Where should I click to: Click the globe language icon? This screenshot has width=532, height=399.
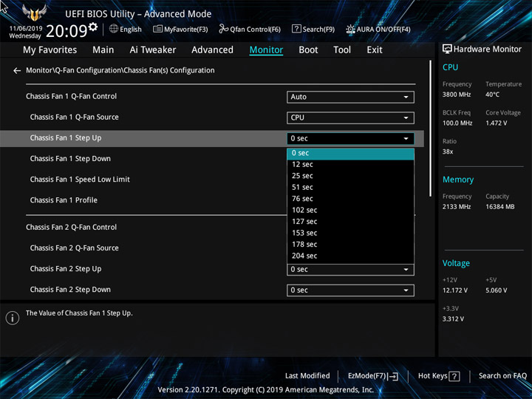pos(114,29)
